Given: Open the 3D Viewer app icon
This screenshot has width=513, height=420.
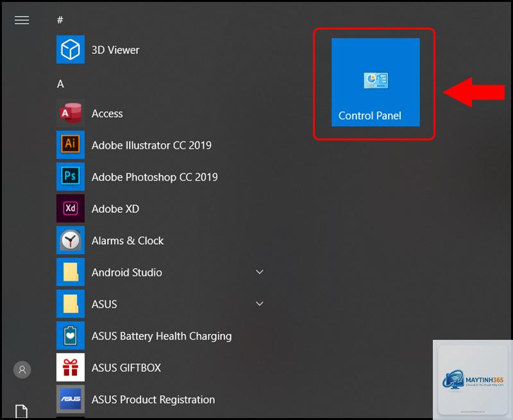Looking at the screenshot, I should [71, 49].
